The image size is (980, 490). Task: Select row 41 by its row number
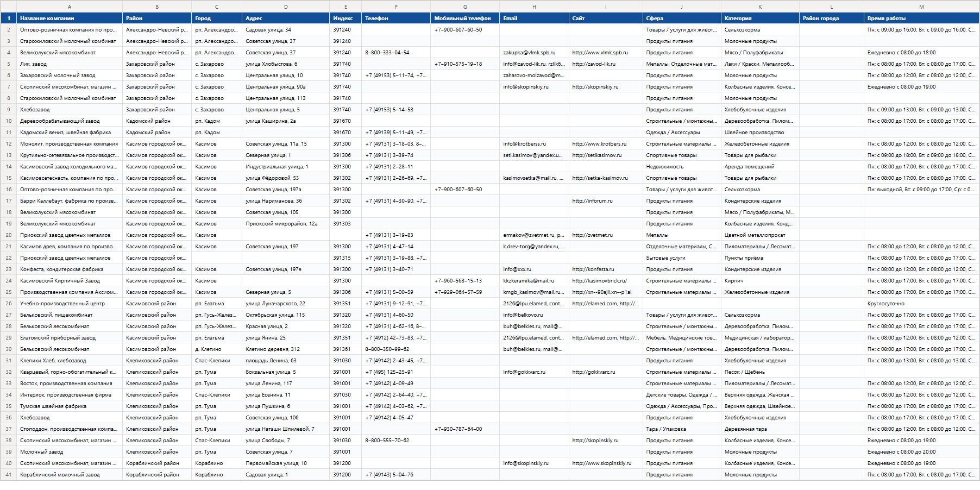click(9, 475)
